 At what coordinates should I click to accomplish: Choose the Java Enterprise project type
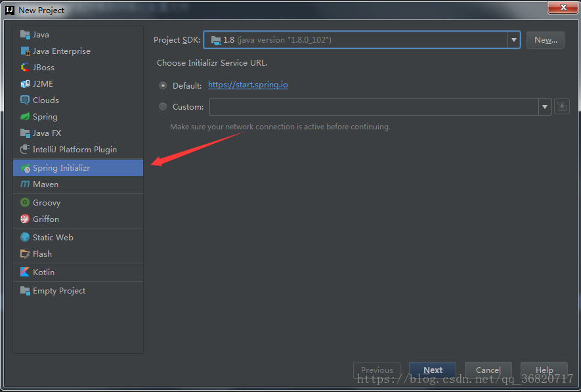click(x=78, y=51)
